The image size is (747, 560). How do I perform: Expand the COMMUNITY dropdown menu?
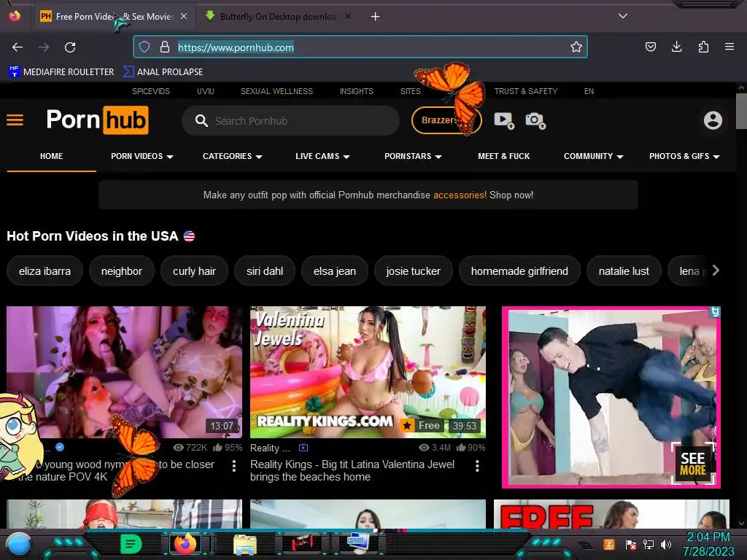pos(593,156)
